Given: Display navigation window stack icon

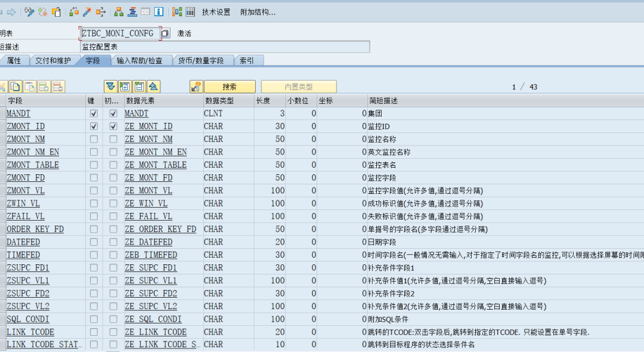Looking at the screenshot, I should pyautogui.click(x=132, y=12).
